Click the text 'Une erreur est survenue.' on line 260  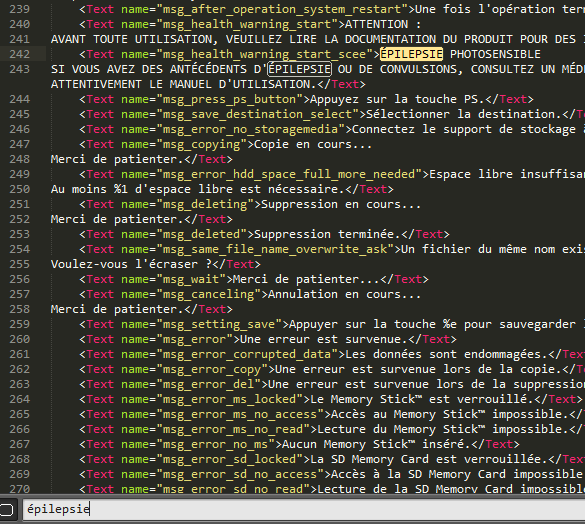tap(323, 339)
